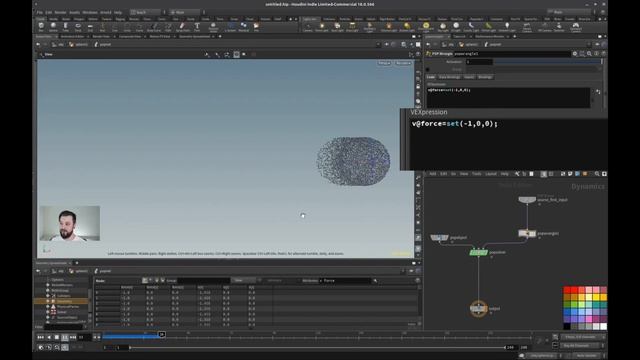Screen dimensions: 640x360
Task: Select the Torus shelf tool
Action: coord(78,27)
